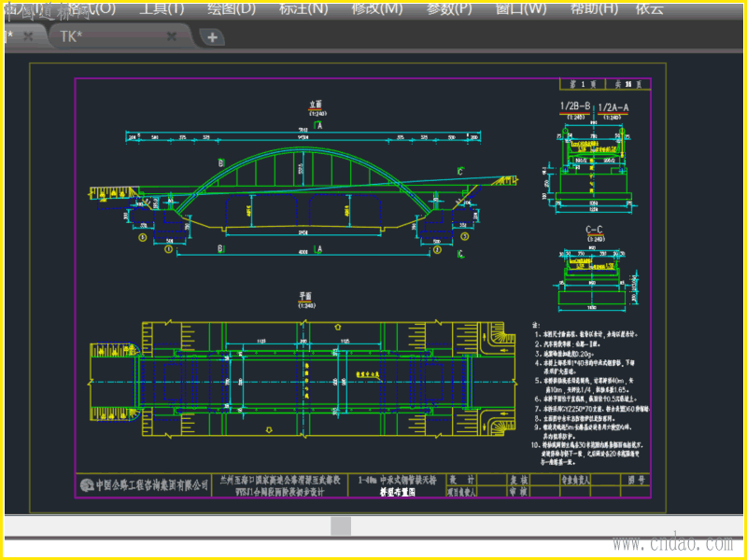The height and width of the screenshot is (560, 747).
Task: Switch to the TK* drawing tab
Action: click(71, 36)
